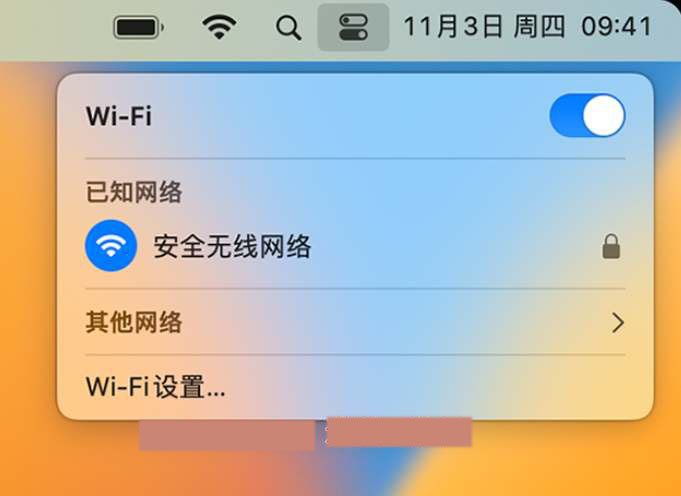Viewport: 681px width, 496px height.
Task: Open Control Center toggles icon
Action: tap(353, 27)
